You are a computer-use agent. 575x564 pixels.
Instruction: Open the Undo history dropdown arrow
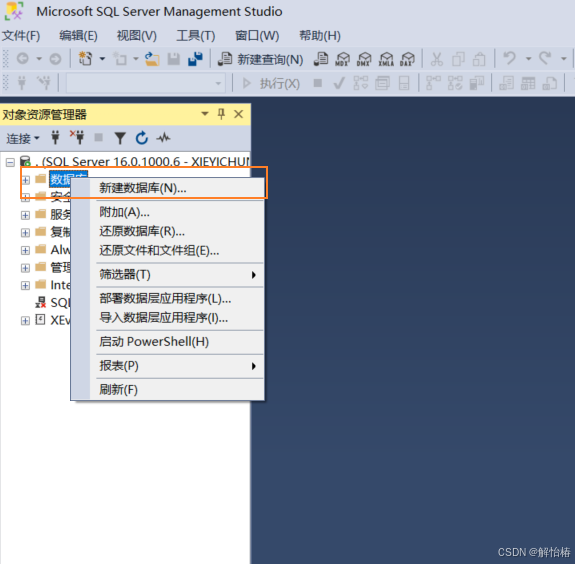point(528,59)
